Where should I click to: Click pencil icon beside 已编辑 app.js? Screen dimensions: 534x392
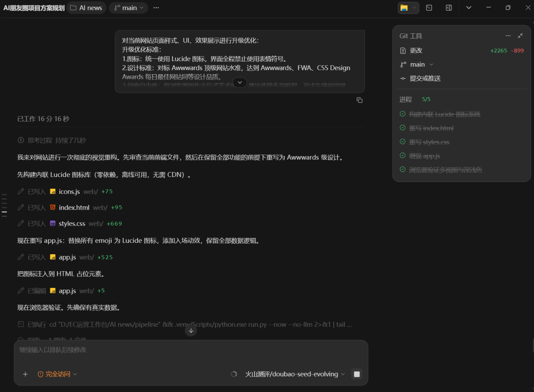pyautogui.click(x=21, y=291)
